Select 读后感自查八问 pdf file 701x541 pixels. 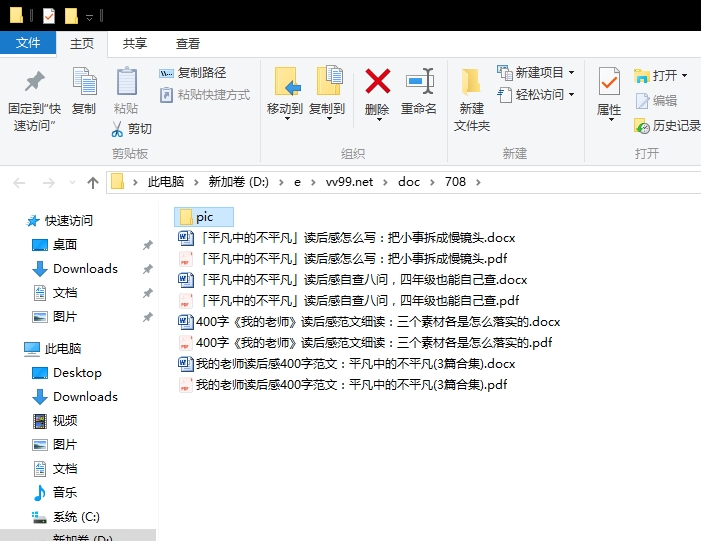[x=349, y=300]
